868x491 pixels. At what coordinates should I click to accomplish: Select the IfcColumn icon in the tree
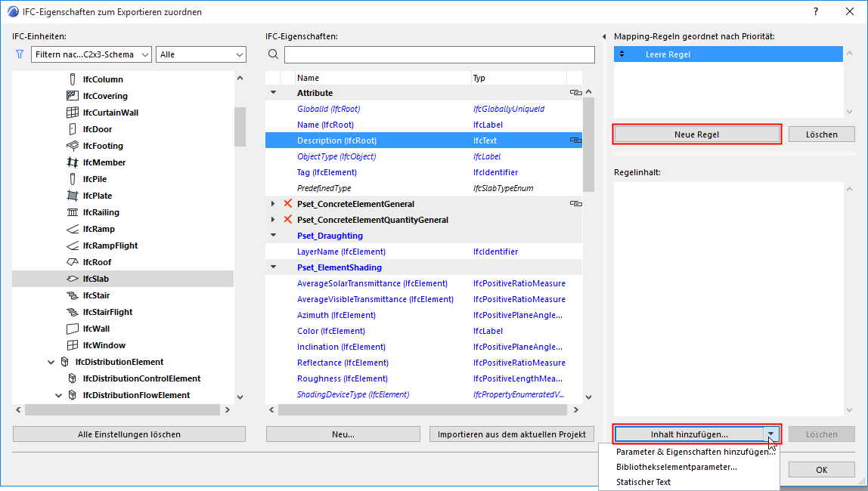click(73, 79)
